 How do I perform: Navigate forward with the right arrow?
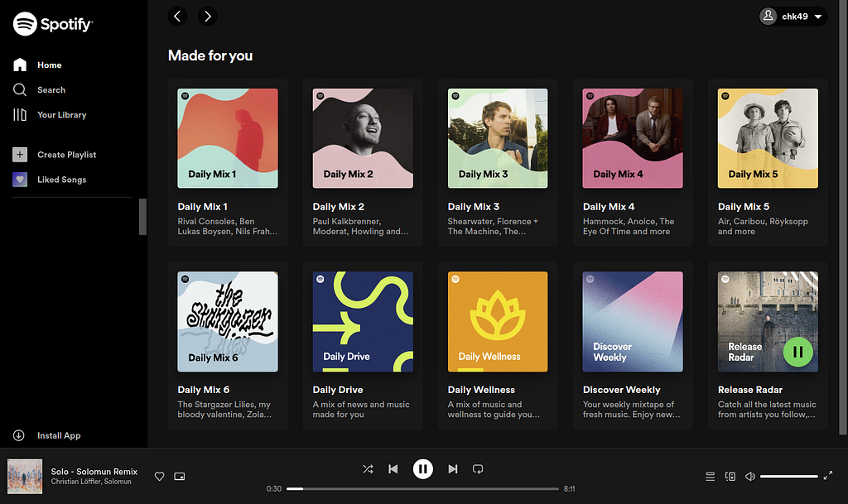207,17
